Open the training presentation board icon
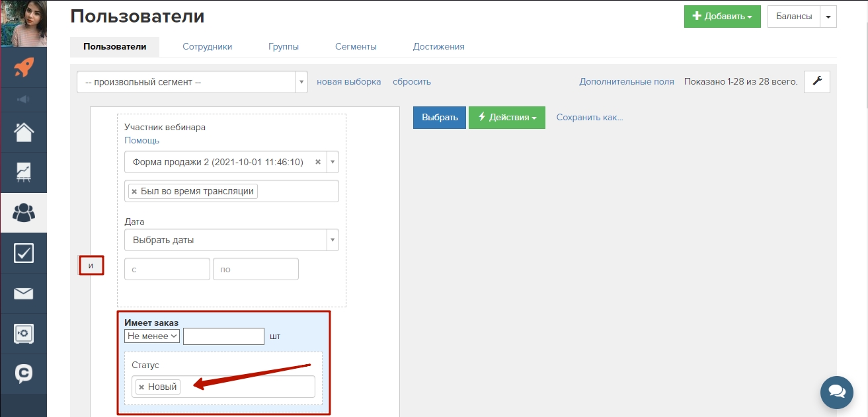 pos(24,172)
